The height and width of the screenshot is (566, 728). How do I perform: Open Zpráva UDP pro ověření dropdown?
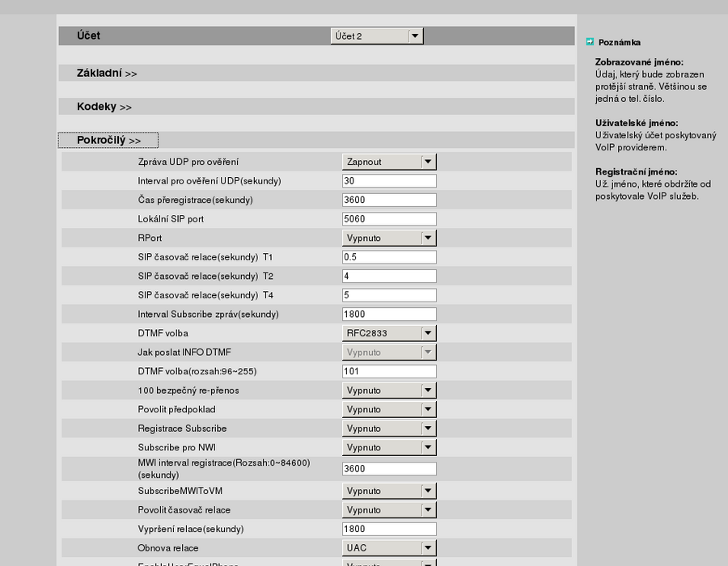pyautogui.click(x=389, y=162)
